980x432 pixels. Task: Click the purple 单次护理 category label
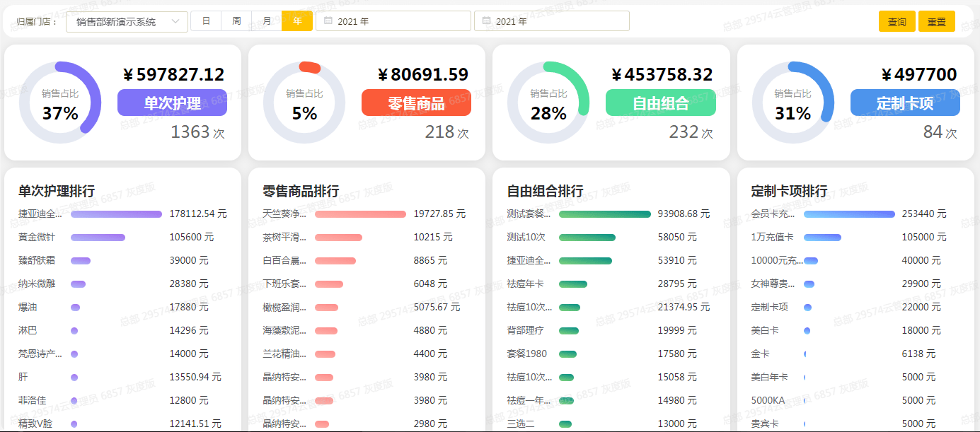(x=172, y=103)
